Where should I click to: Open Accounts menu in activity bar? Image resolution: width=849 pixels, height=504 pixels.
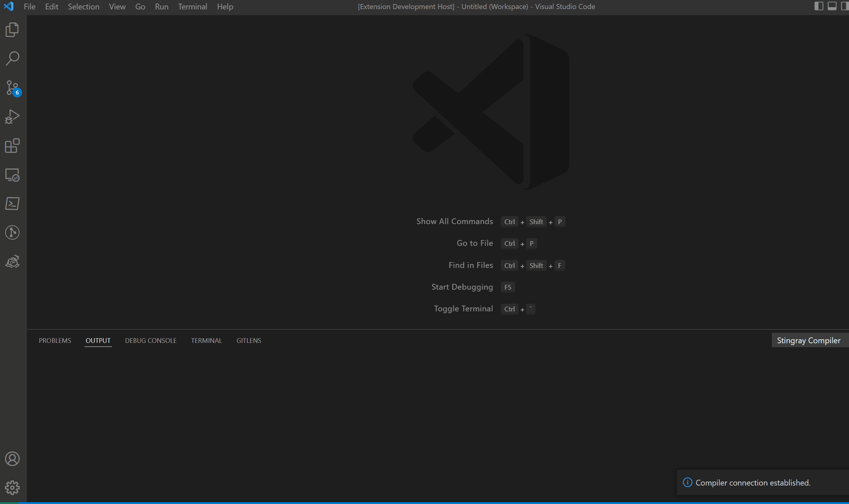coord(12,459)
